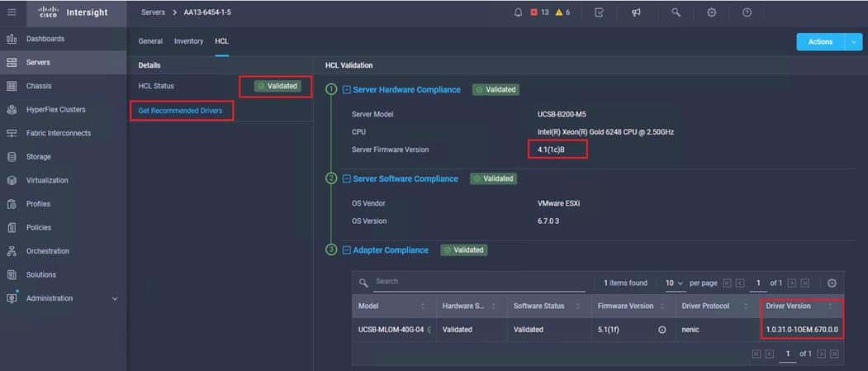
Task: Click the Administration sidebar icon
Action: [x=11, y=298]
